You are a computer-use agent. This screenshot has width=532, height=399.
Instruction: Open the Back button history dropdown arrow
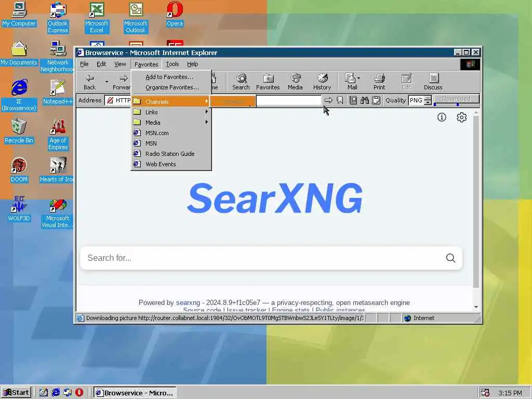pos(107,82)
